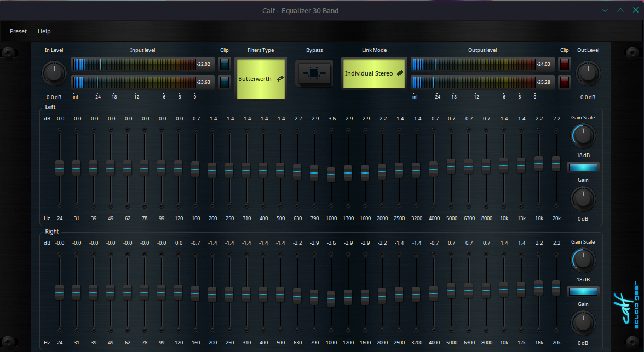Click the Left 5000 Hz slider handle
Image resolution: width=644 pixels, height=352 pixels.
(x=451, y=166)
